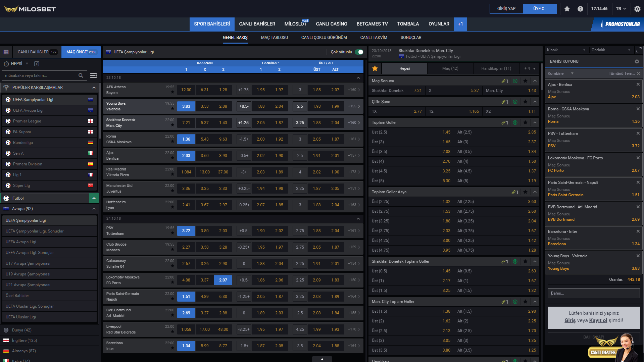This screenshot has height=362, width=644.
Task: Open the MAÇ TABLOSU tab
Action: tap(274, 38)
